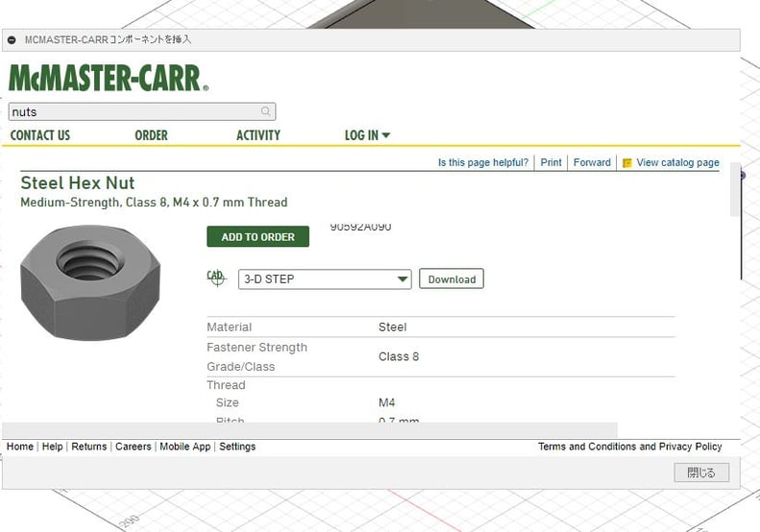This screenshot has width=760, height=532.
Task: Click the yellow catalog page icon
Action: [626, 163]
